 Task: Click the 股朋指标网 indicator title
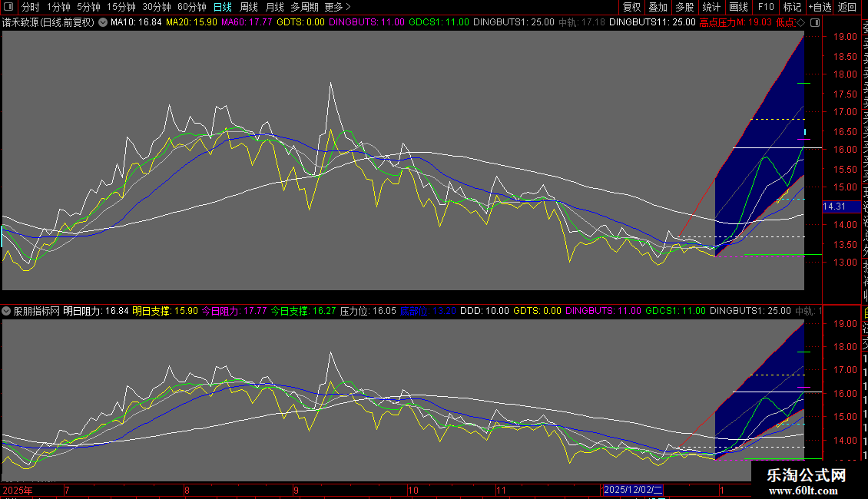pos(37,311)
